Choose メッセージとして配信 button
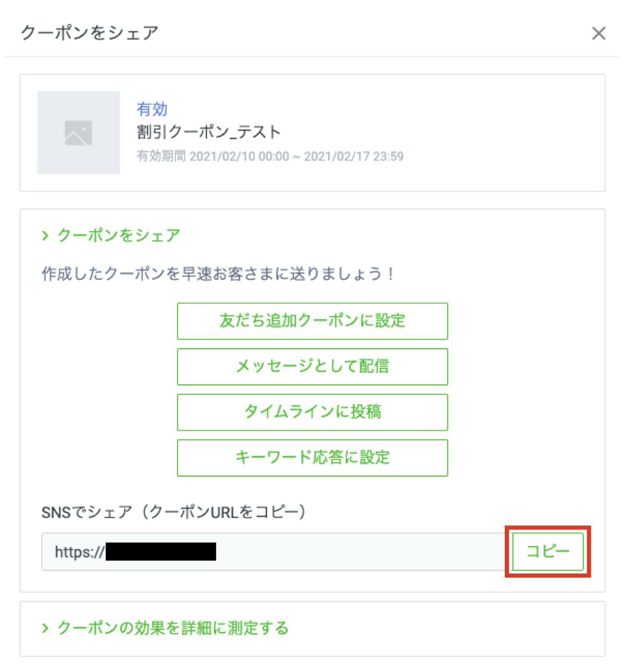This screenshot has height=672, width=625. (312, 366)
